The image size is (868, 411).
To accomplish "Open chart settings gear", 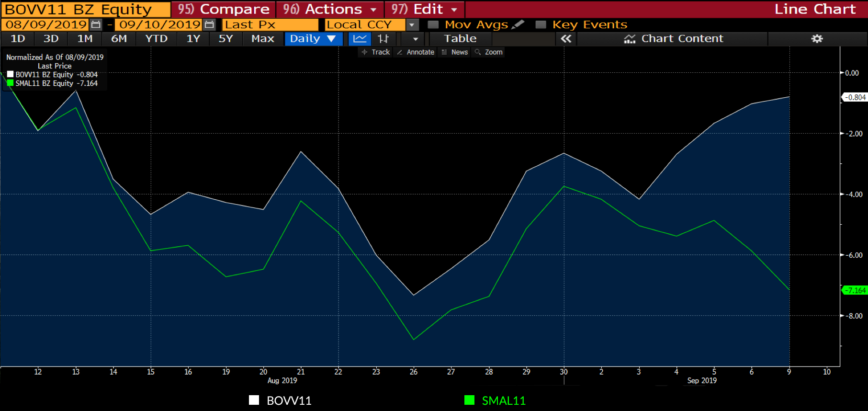I will [817, 39].
